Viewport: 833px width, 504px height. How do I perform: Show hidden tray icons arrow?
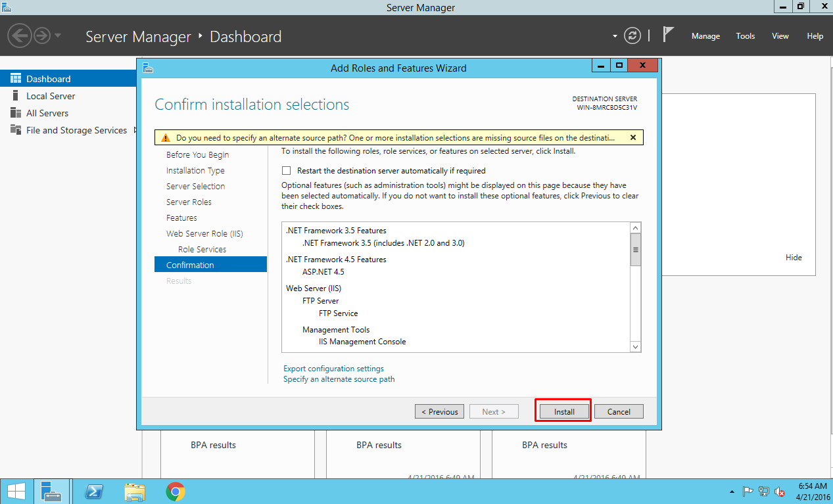point(732,492)
